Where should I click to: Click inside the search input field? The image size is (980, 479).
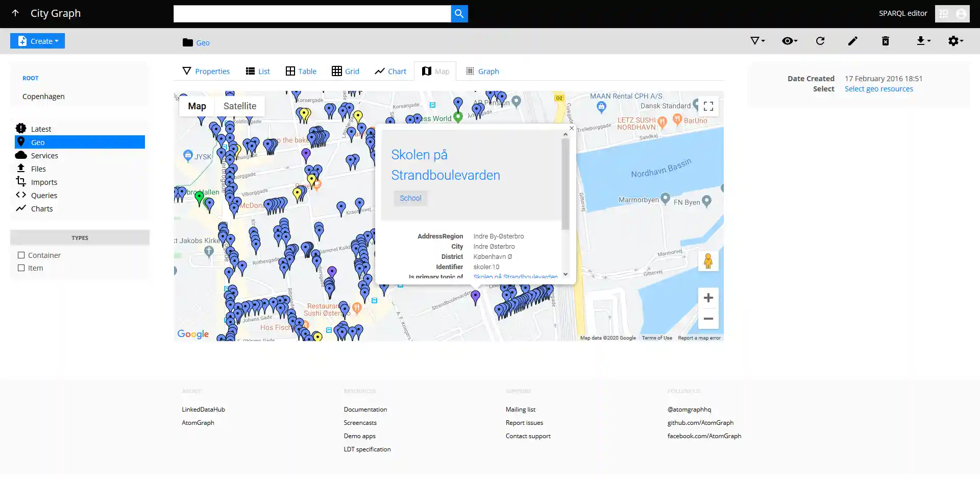coord(311,14)
